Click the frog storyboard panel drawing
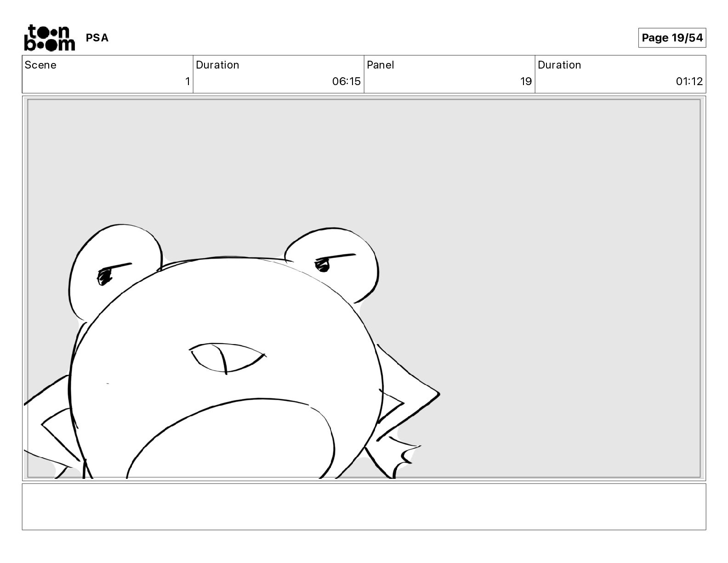728x563 pixels. pos(364,288)
